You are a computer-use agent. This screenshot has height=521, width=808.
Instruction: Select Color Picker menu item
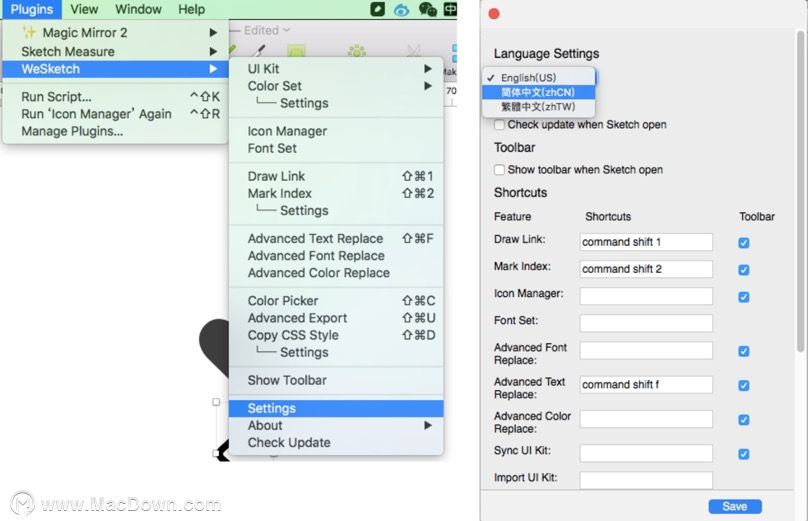pyautogui.click(x=336, y=301)
